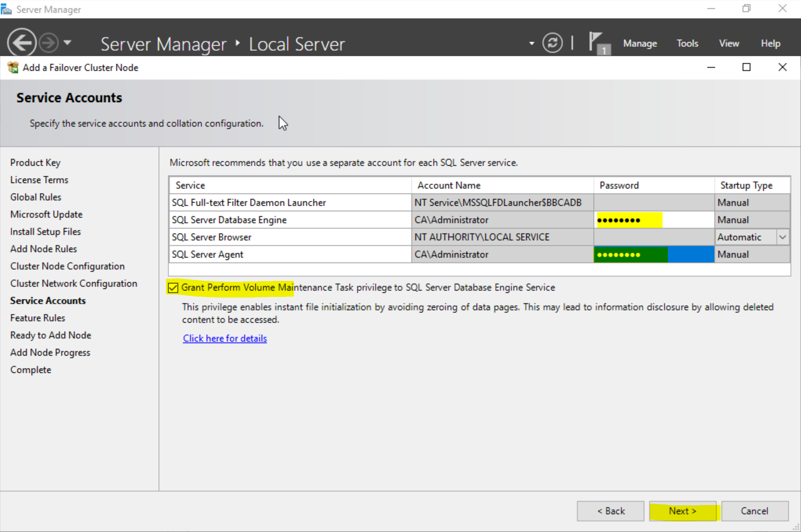The width and height of the screenshot is (801, 532).
Task: Expand the SQL Server Browser startup type dropdown
Action: click(783, 237)
